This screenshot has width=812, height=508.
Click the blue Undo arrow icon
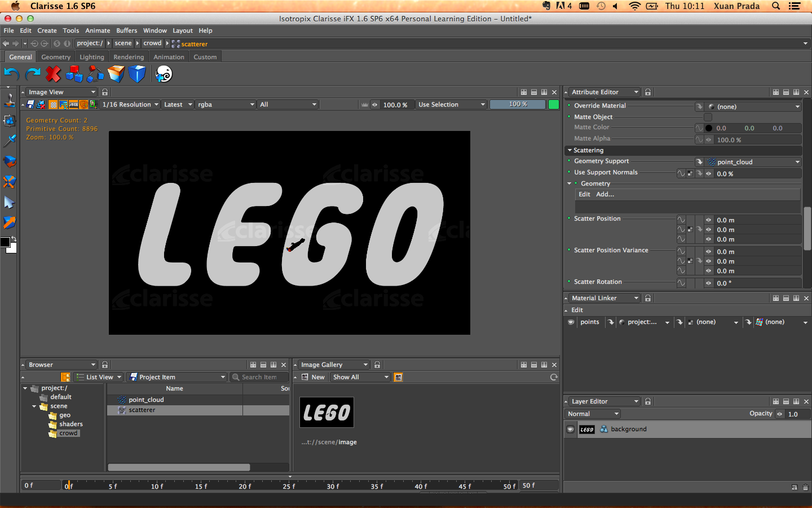(12, 74)
